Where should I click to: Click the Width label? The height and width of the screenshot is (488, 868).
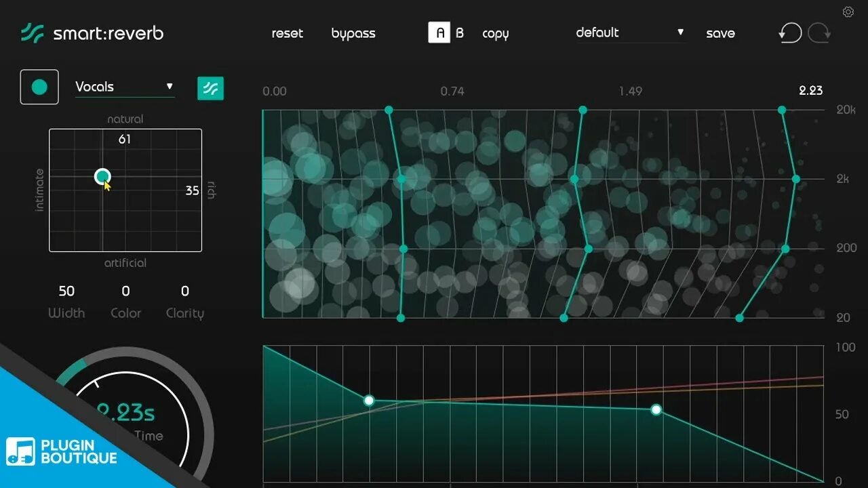(66, 313)
